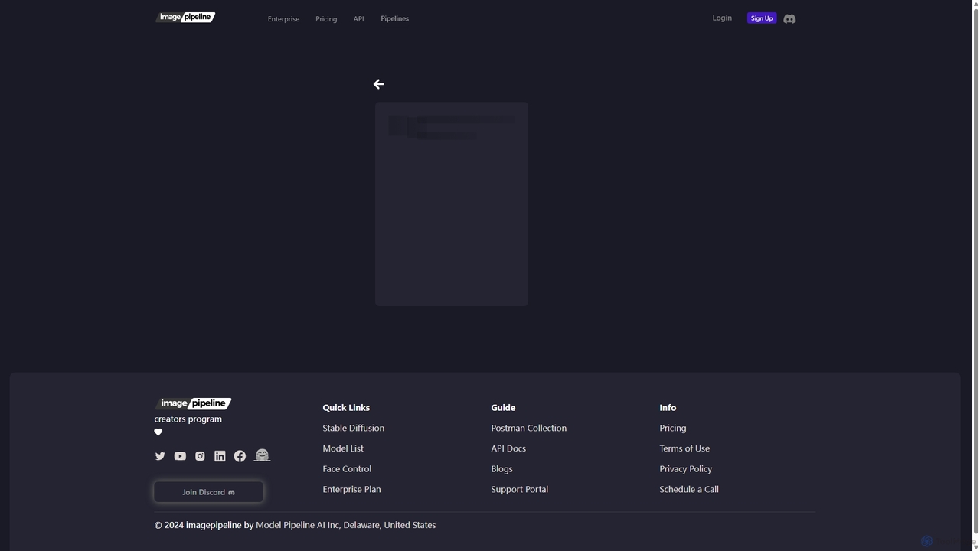
Task: Open Model List quick link
Action: (343, 448)
